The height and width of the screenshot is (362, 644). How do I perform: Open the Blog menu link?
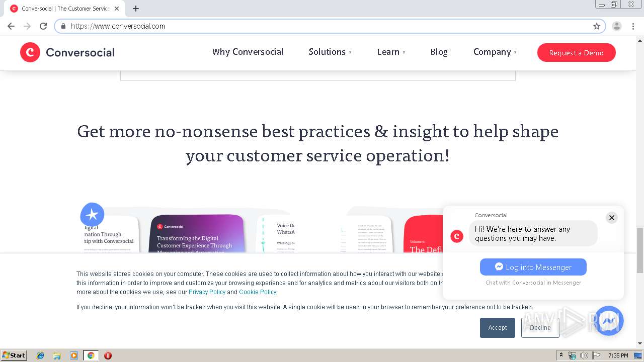point(439,52)
